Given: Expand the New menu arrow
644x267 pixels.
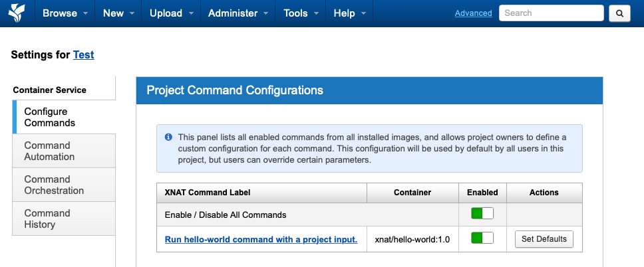Looking at the screenshot, I should pyautogui.click(x=132, y=13).
